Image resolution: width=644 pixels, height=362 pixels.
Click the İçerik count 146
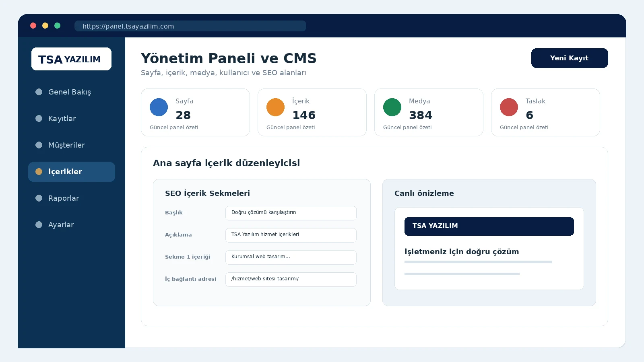[x=304, y=115]
